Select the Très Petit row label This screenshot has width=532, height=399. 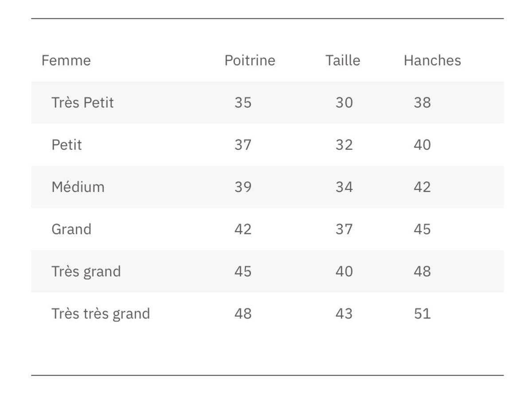tap(82, 102)
